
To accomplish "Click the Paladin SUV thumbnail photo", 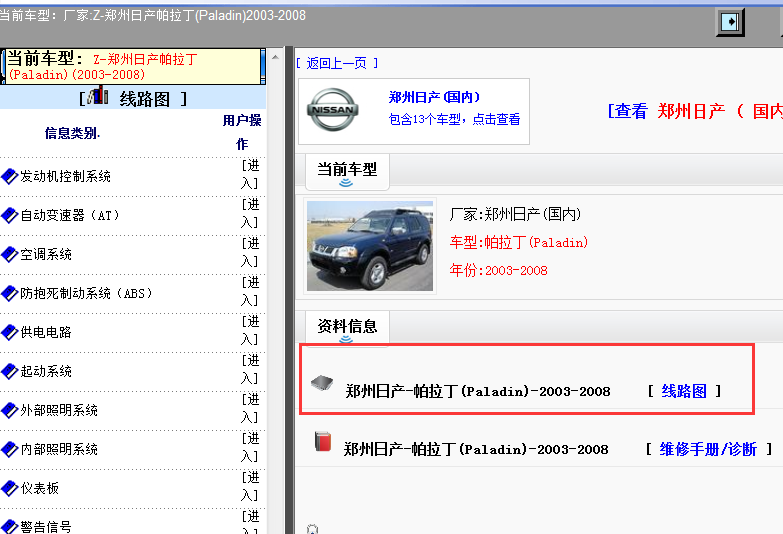I will pyautogui.click(x=370, y=246).
